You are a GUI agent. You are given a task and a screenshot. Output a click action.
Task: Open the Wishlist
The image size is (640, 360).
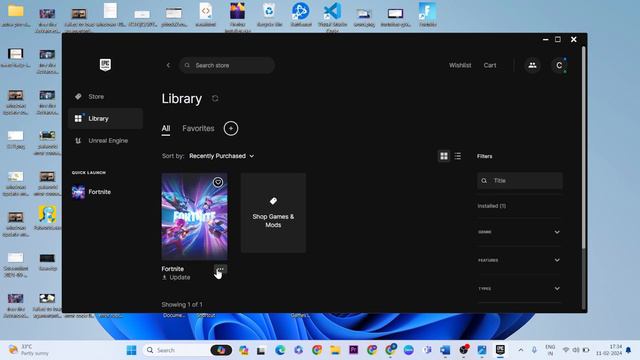pos(460,65)
